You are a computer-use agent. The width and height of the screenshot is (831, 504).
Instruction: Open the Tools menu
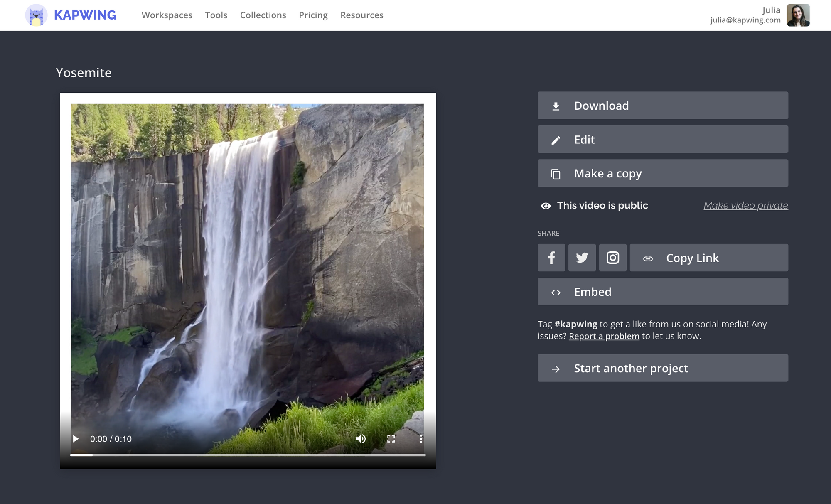tap(216, 15)
